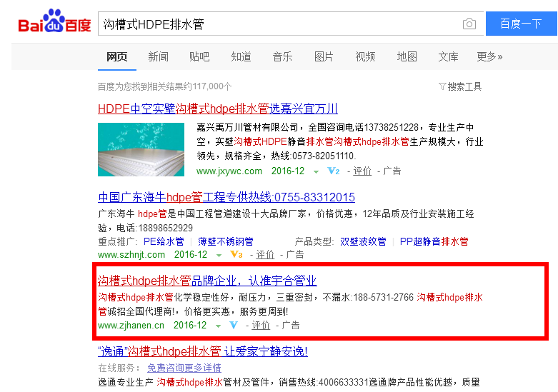
Task: Click the filter icon beside 搜索工具
Action: click(x=442, y=86)
